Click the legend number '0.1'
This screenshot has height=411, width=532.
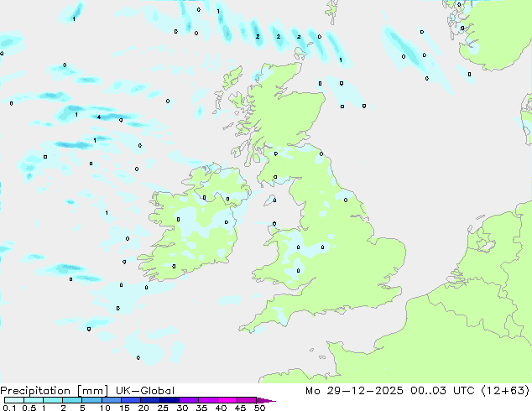pos(9,408)
